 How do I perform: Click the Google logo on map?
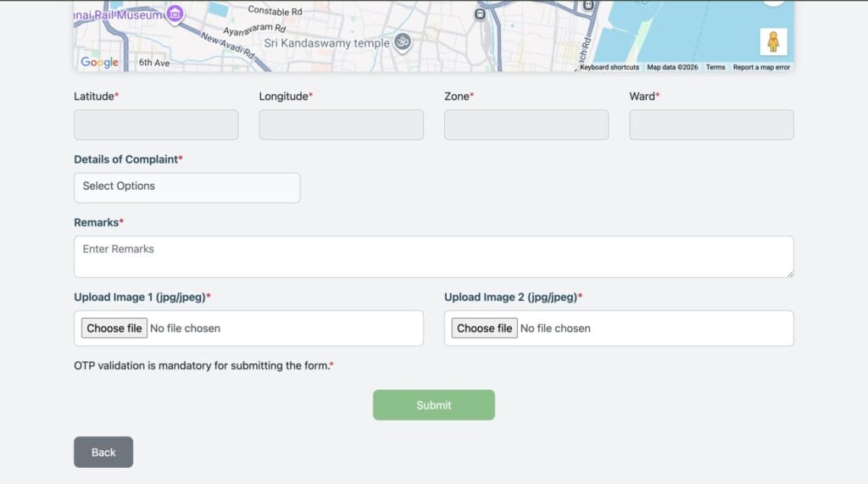pos(100,62)
